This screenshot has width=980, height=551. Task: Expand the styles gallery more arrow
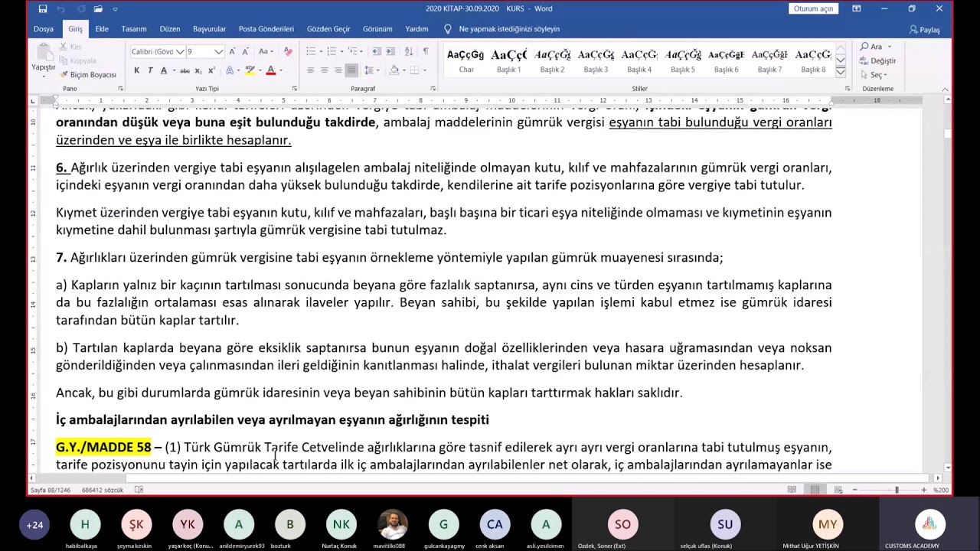841,72
